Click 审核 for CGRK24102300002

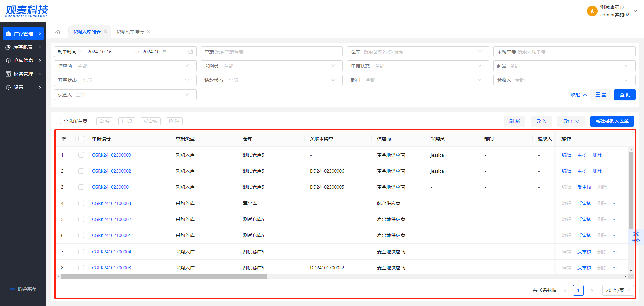click(x=582, y=171)
